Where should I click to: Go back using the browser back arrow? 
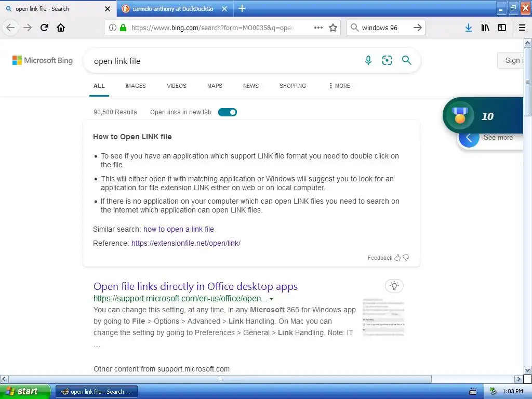tap(10, 28)
